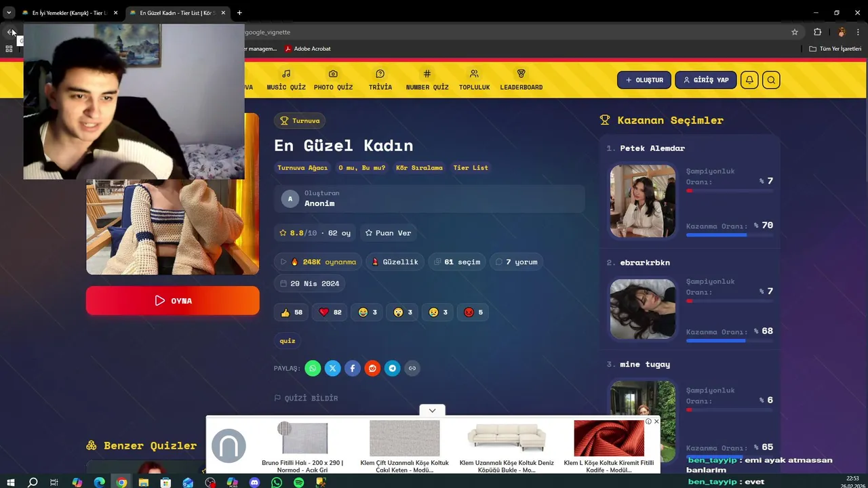Click ebrarkrbkn's Kazanma Oranı progress bar
The width and height of the screenshot is (868, 488).
click(730, 341)
